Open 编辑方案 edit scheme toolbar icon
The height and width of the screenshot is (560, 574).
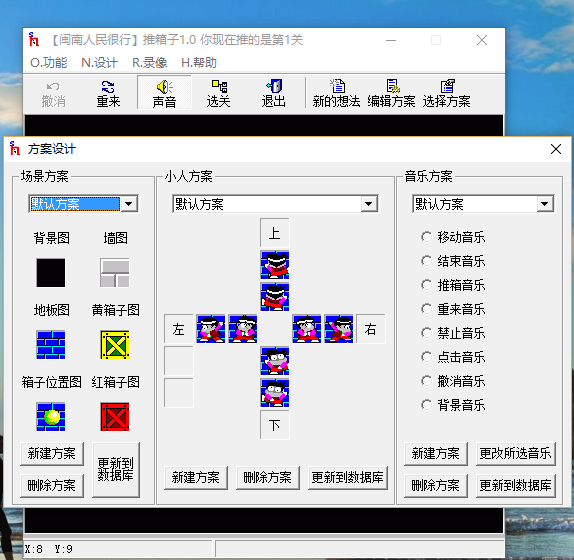(391, 94)
